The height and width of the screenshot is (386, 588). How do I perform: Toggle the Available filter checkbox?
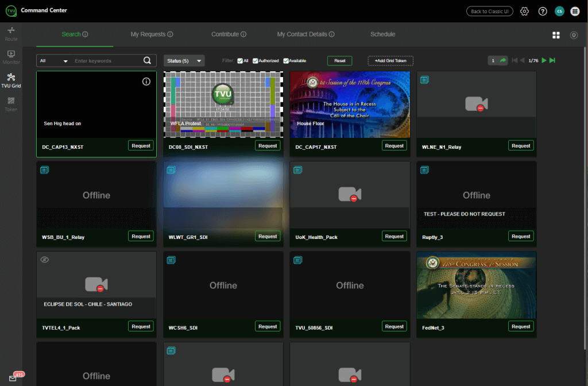point(286,61)
